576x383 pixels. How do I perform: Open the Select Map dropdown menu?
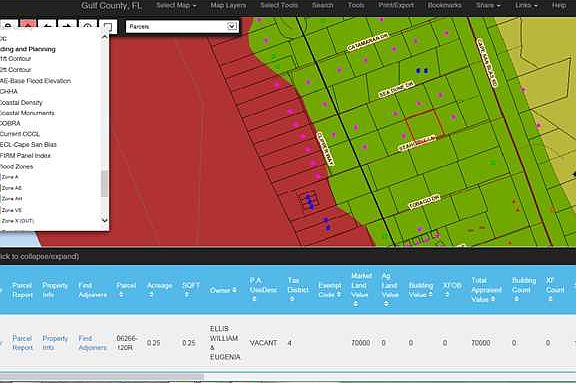[x=176, y=6]
